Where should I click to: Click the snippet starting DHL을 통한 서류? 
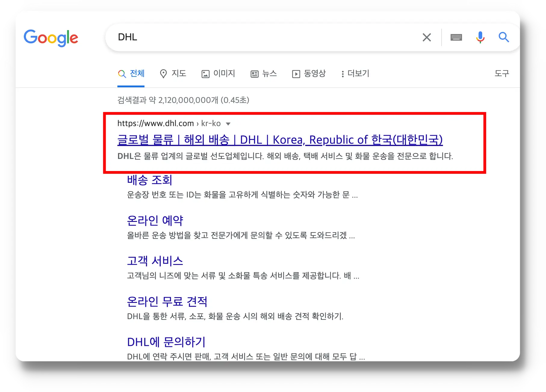(235, 316)
